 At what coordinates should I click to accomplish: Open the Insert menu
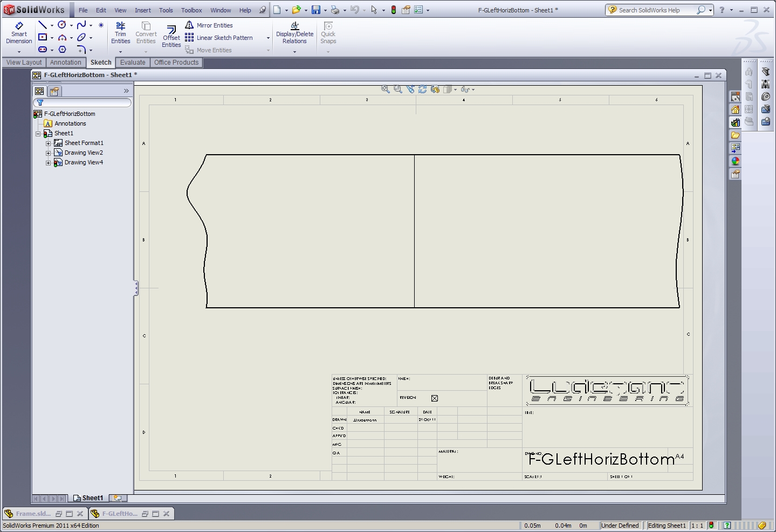[x=142, y=10]
